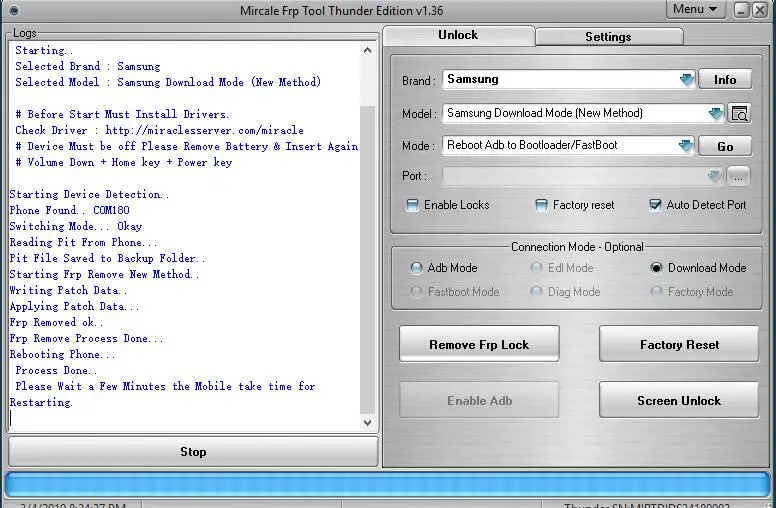
Task: Click the Remove Frp Lock button
Action: pos(479,344)
